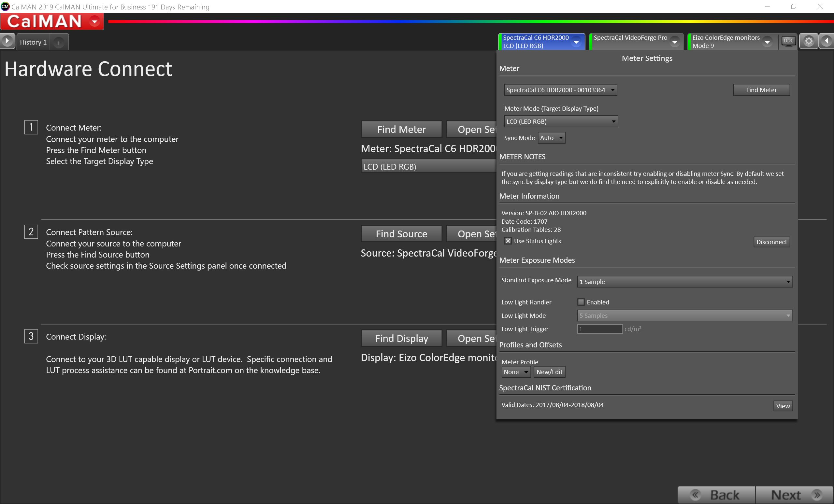Viewport: 834px width, 504px height.
Task: Click Find Source button
Action: click(401, 234)
